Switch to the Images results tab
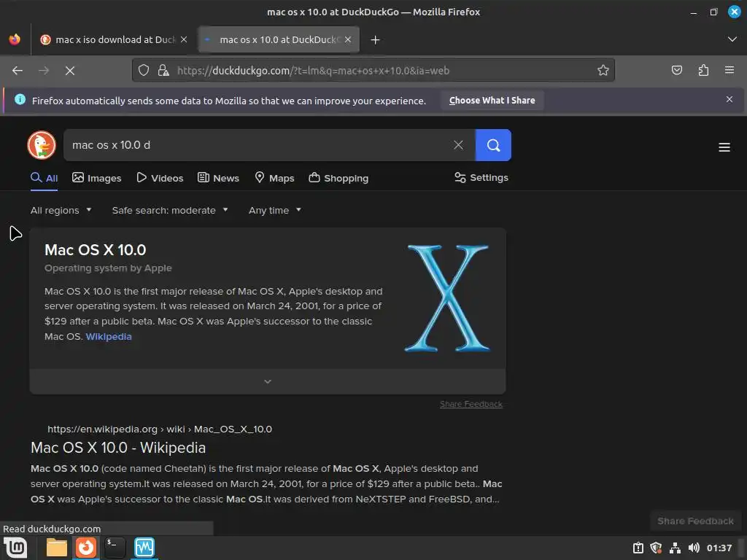 click(x=97, y=178)
